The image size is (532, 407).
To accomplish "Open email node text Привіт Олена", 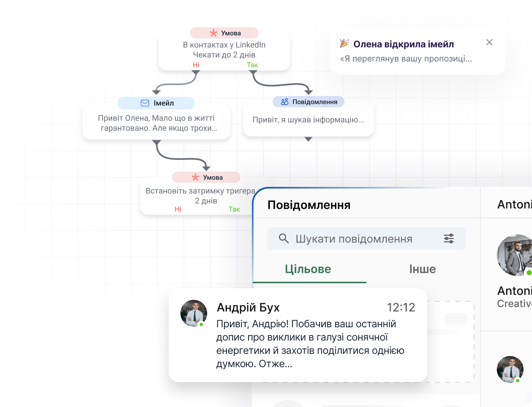I will point(156,123).
